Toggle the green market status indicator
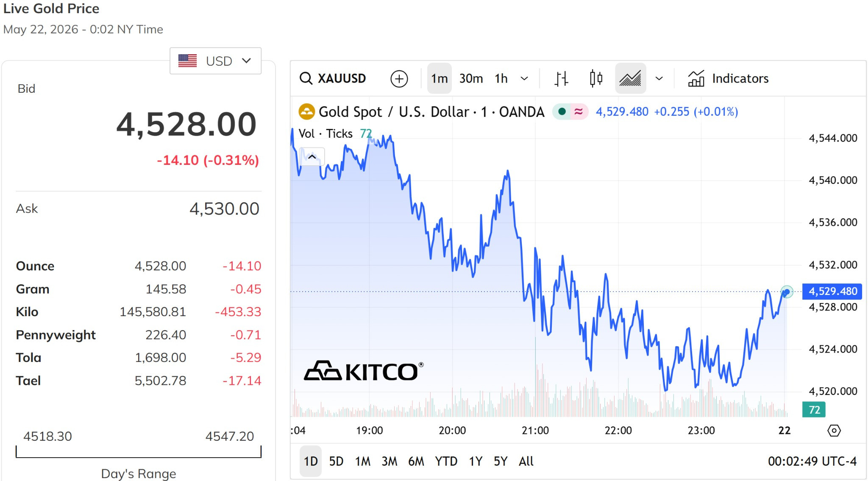 coord(562,111)
